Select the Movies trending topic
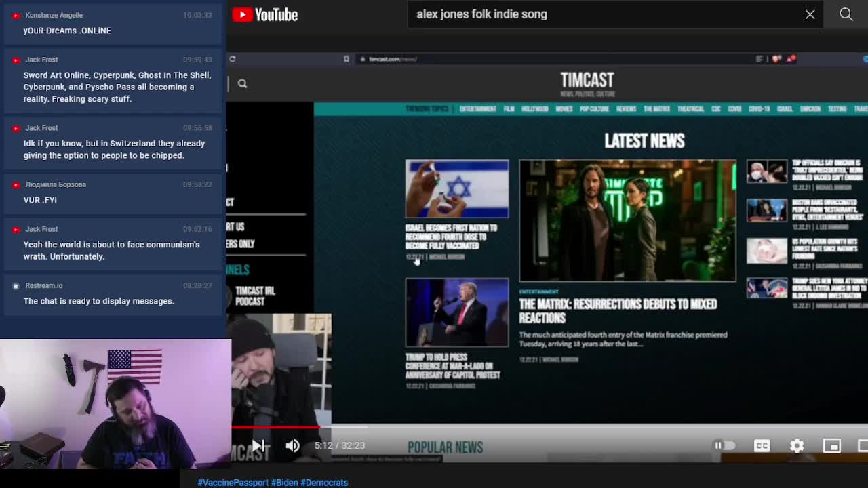Image resolution: width=868 pixels, height=488 pixels. [564, 109]
